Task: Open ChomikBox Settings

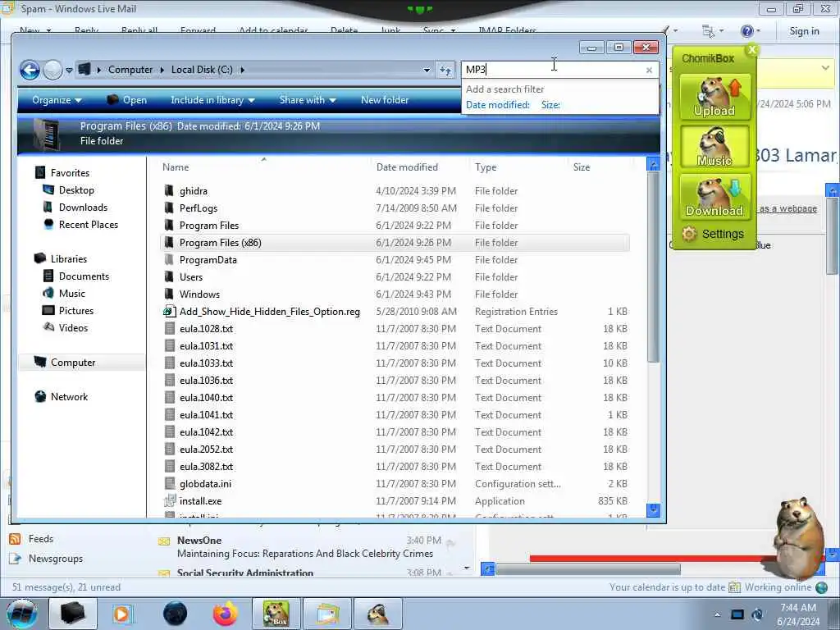Action: [713, 234]
